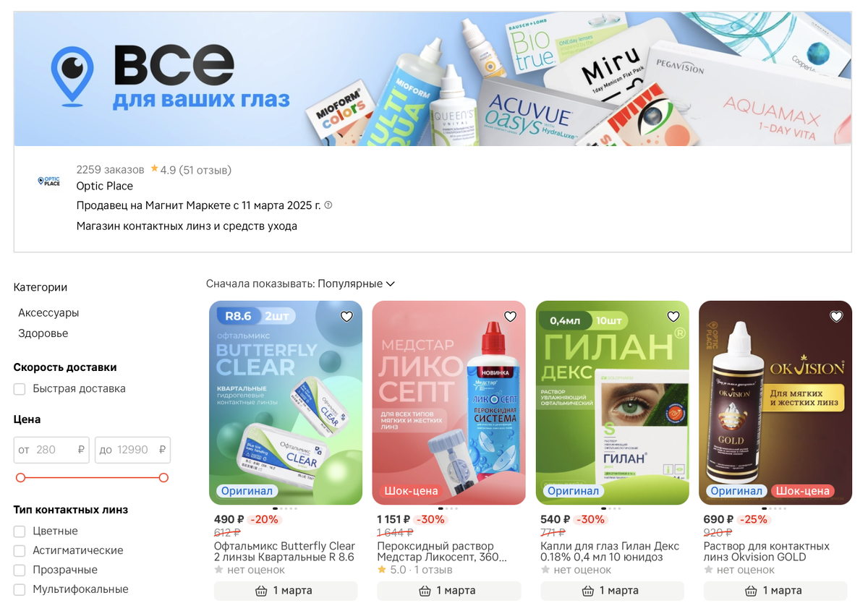Open the Популярные sorting dropdown
Screen dimensions: 868x611
point(356,284)
